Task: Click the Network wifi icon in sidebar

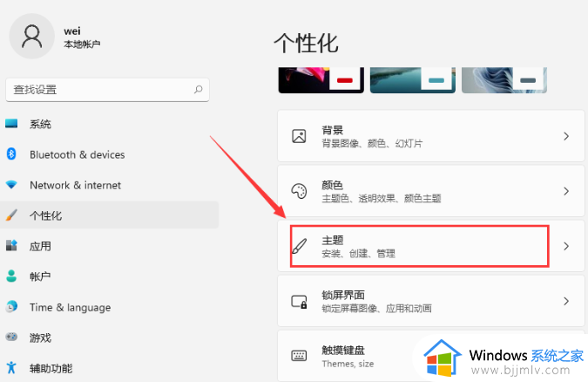Action: click(11, 185)
